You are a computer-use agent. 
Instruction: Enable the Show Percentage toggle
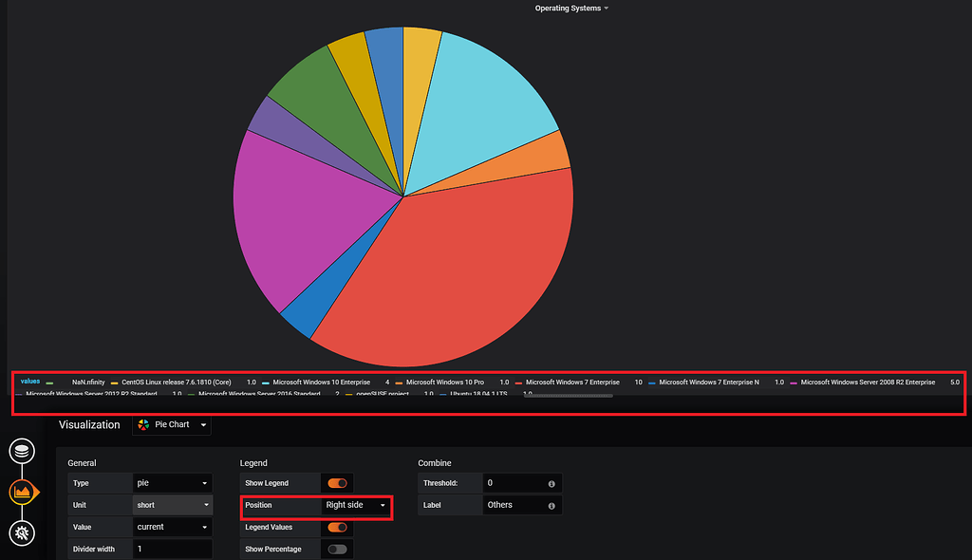pos(337,549)
